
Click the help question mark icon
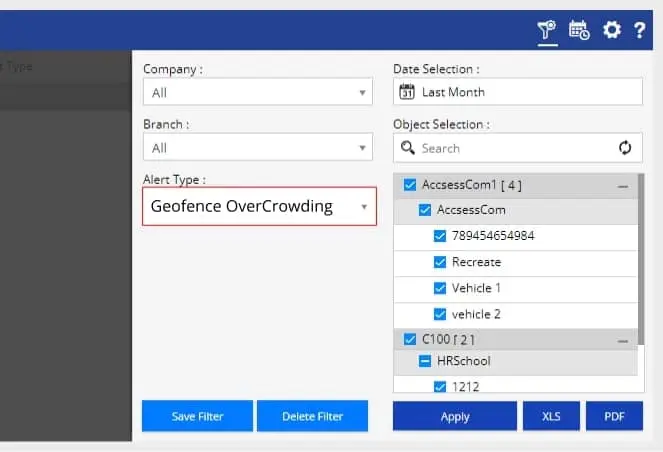640,30
